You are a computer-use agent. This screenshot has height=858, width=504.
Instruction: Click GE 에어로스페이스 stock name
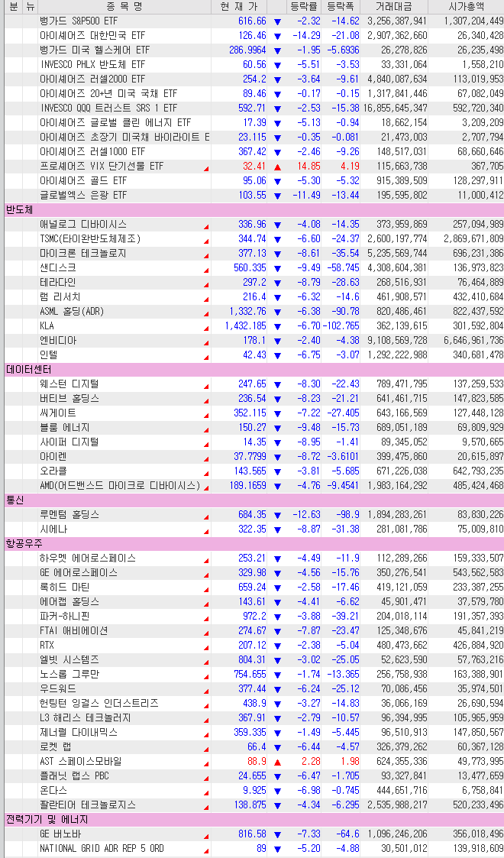point(78,573)
